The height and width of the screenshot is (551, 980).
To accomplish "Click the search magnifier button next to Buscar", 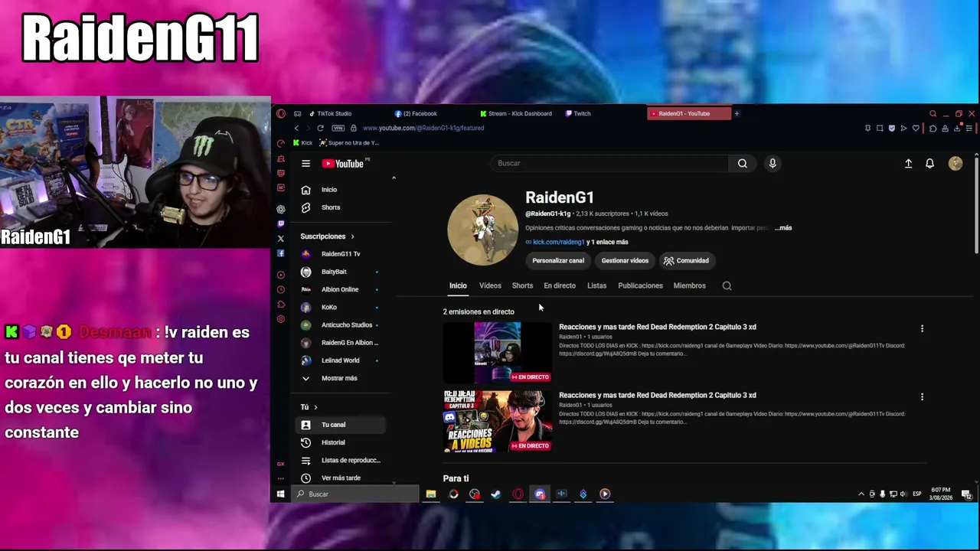I will point(742,163).
